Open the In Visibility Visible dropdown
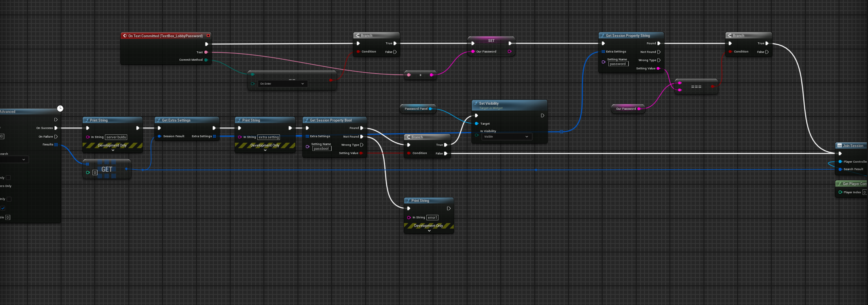 507,137
